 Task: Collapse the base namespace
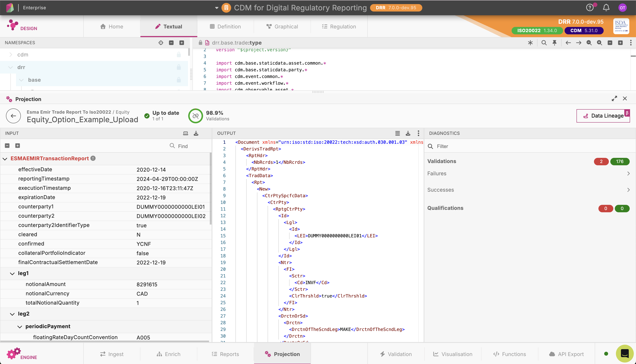[21, 80]
